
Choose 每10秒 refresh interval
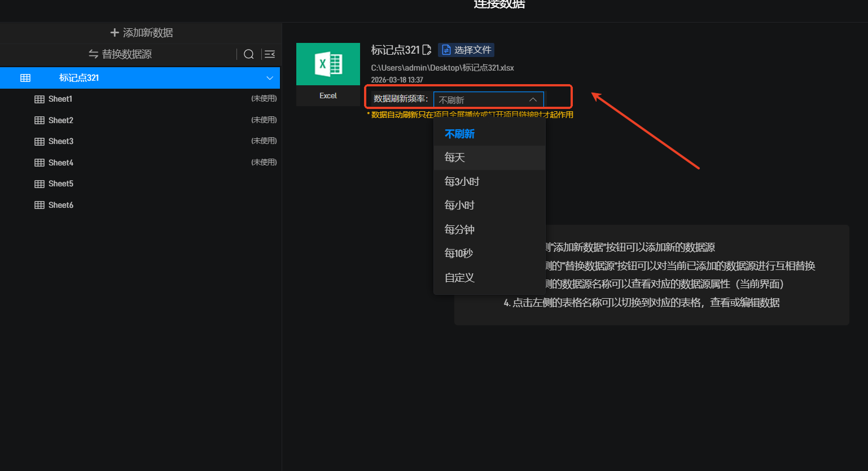(458, 253)
